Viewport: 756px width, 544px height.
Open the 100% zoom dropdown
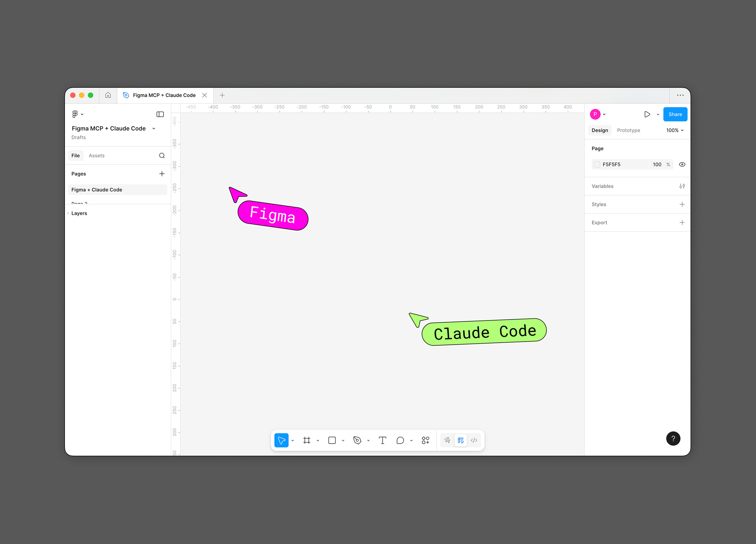(675, 130)
